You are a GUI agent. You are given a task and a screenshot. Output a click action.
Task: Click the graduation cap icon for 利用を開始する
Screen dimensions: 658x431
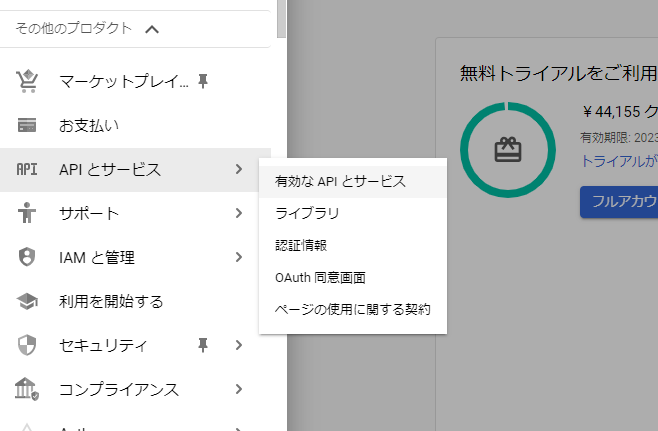[x=27, y=301]
